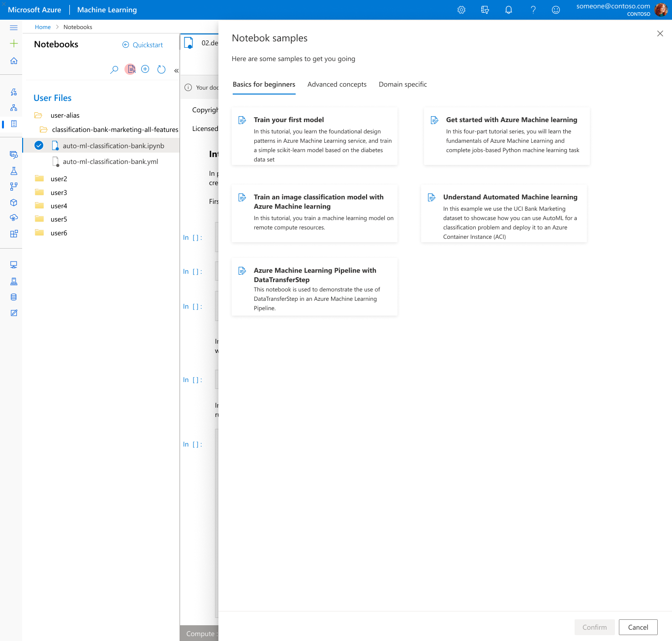The image size is (672, 641).
Task: Expand the user3 folder
Action: pos(39,192)
